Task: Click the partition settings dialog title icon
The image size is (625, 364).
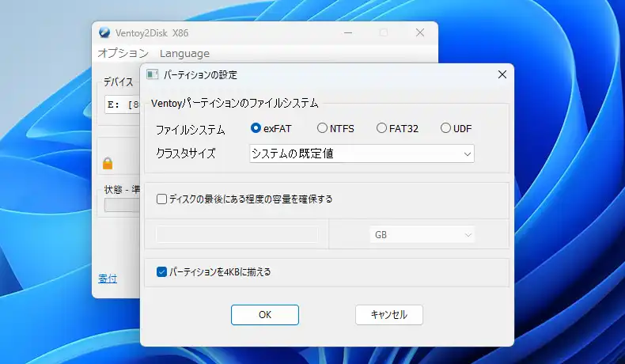Action: click(x=152, y=74)
